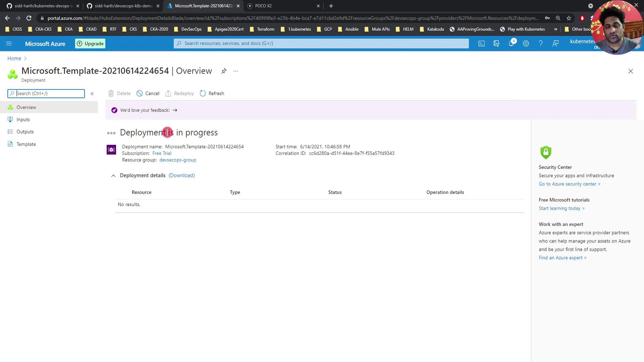The width and height of the screenshot is (644, 362).
Task: Open the more options ellipsis
Action: (x=236, y=71)
